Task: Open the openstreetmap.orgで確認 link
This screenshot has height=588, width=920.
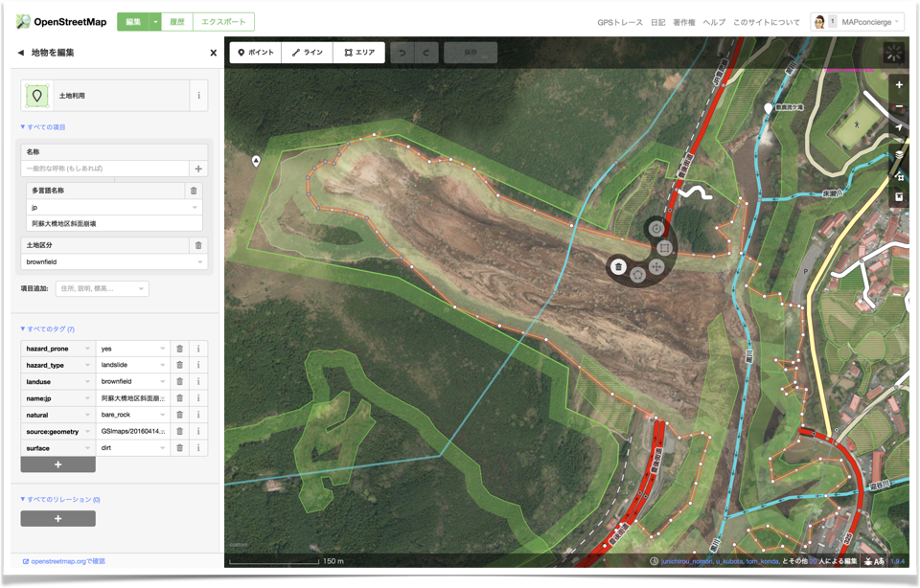Action: coord(67,561)
